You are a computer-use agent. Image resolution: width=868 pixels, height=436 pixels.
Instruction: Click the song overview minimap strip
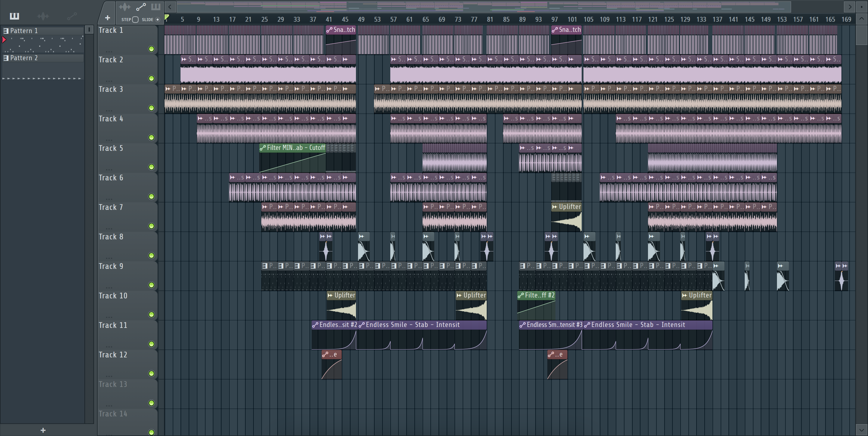click(x=483, y=7)
